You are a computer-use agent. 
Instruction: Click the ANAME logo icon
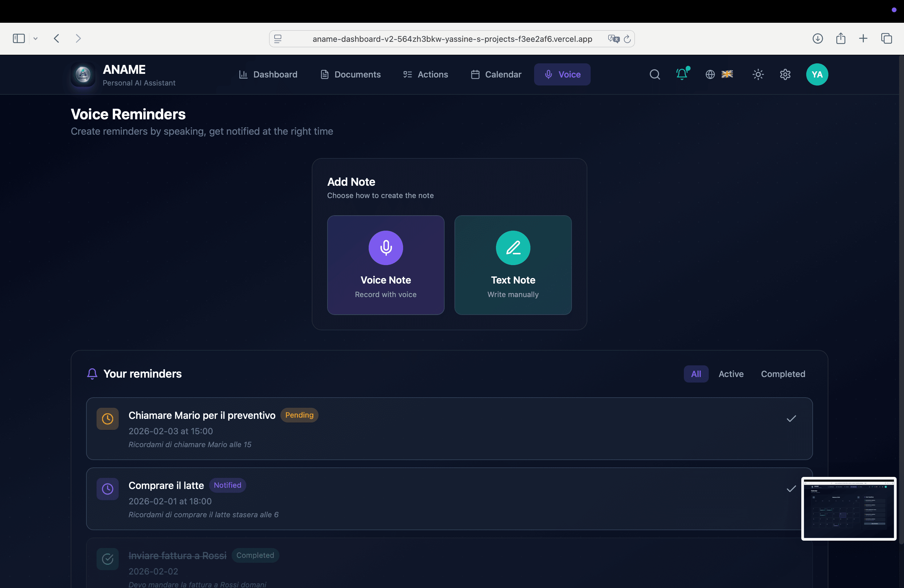point(83,74)
